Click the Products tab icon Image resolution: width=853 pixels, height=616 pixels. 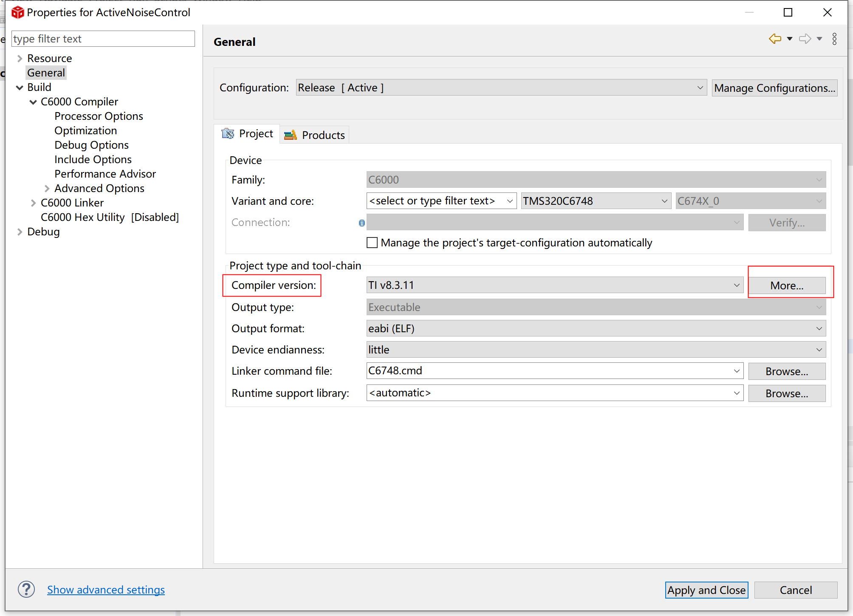click(291, 135)
